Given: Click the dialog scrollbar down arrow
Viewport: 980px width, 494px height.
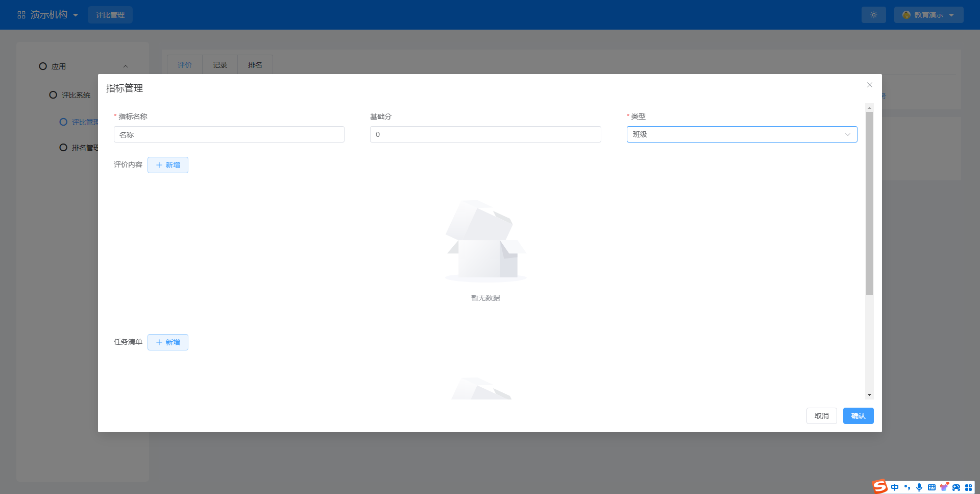Looking at the screenshot, I should (870, 395).
